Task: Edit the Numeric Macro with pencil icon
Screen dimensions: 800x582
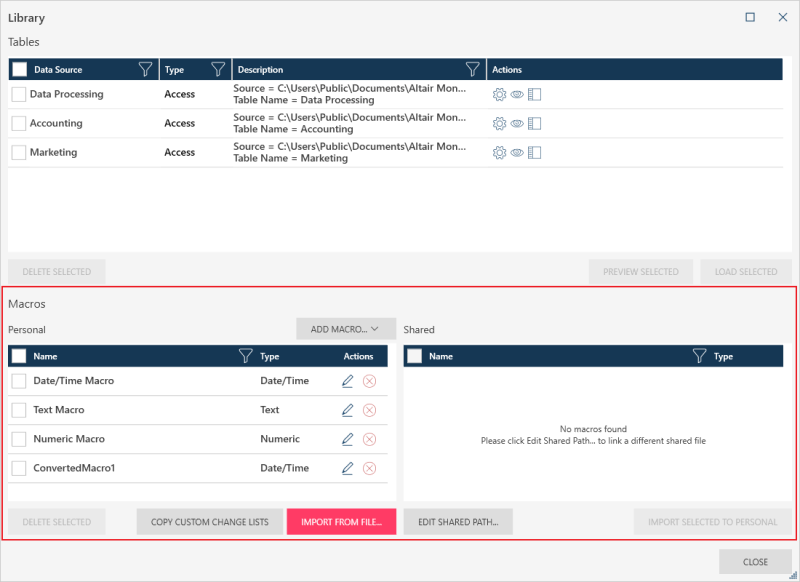Action: 348,439
